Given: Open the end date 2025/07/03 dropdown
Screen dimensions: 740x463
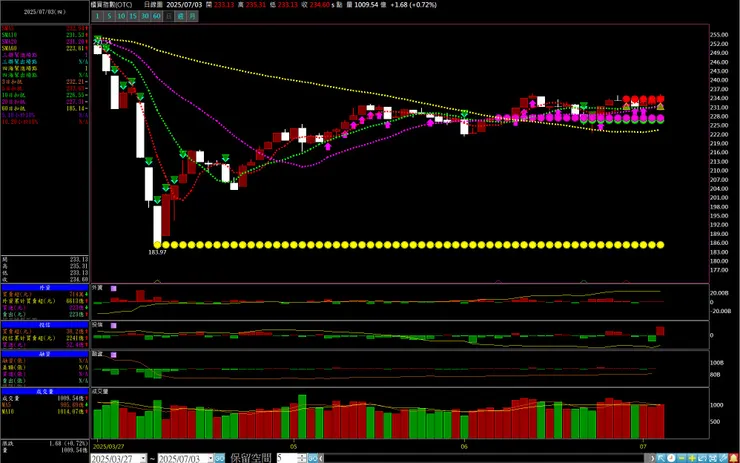Looking at the screenshot, I should (x=210, y=458).
